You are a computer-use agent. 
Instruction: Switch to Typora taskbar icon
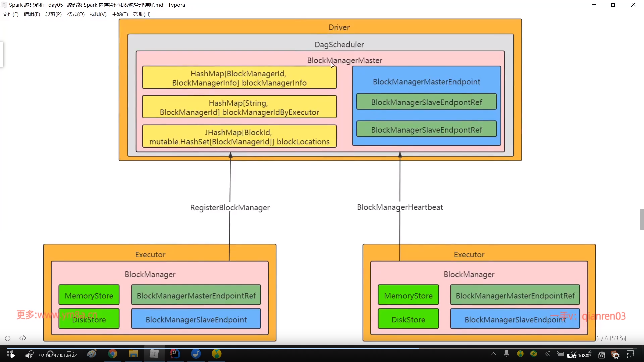pos(154,354)
